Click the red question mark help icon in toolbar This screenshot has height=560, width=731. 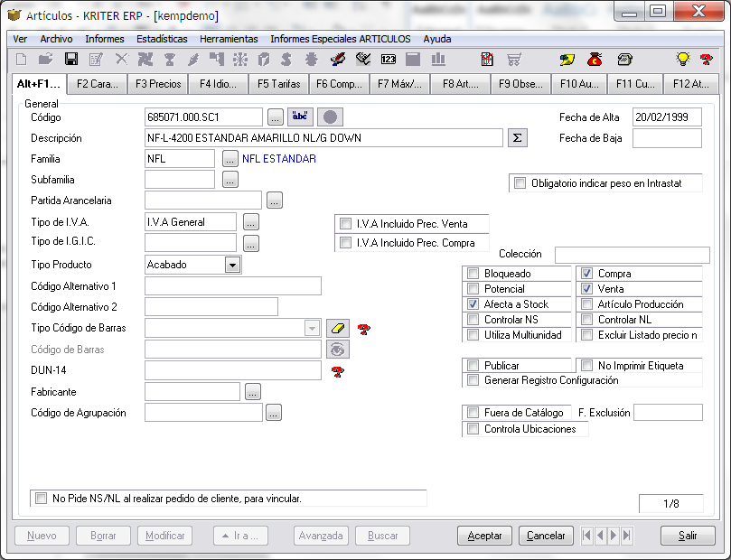[707, 60]
